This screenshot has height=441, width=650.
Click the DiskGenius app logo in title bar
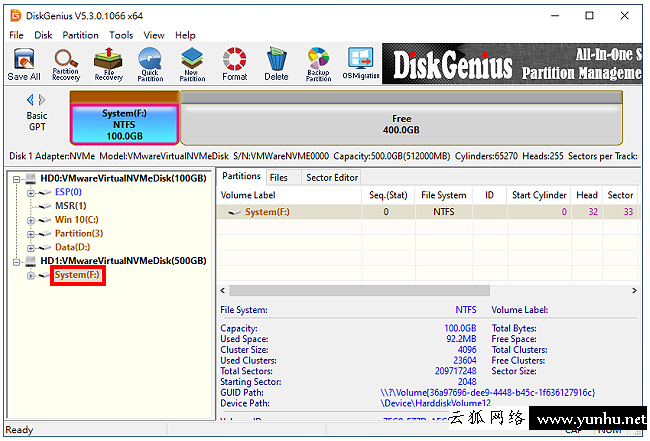16,16
